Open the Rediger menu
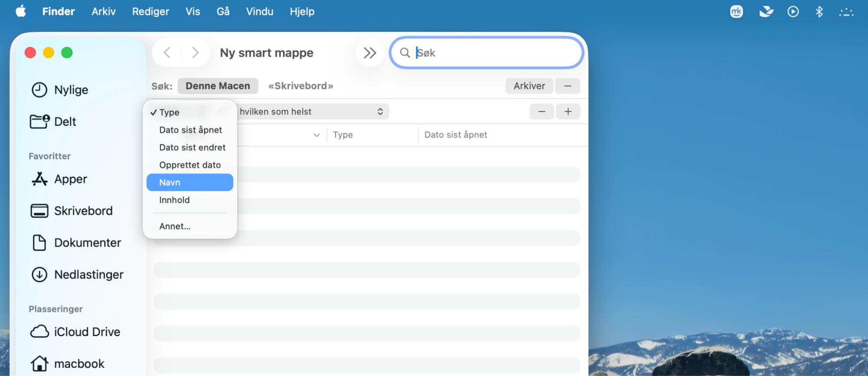 coord(151,12)
